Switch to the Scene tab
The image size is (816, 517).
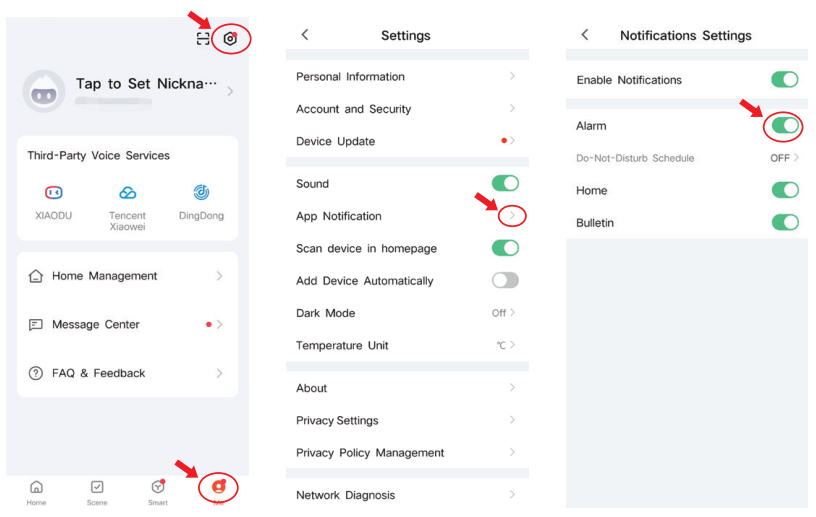97,490
